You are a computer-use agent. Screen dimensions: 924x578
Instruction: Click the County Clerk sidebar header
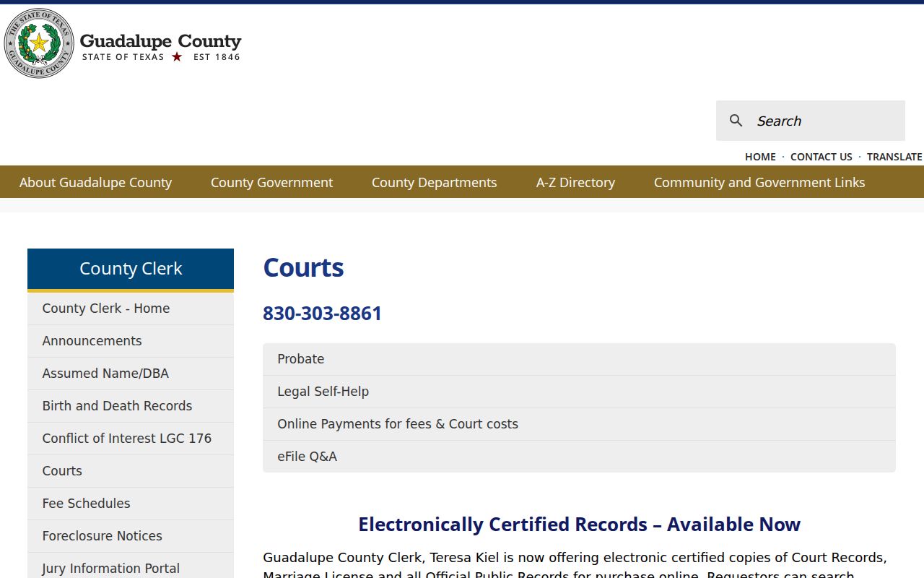point(131,269)
